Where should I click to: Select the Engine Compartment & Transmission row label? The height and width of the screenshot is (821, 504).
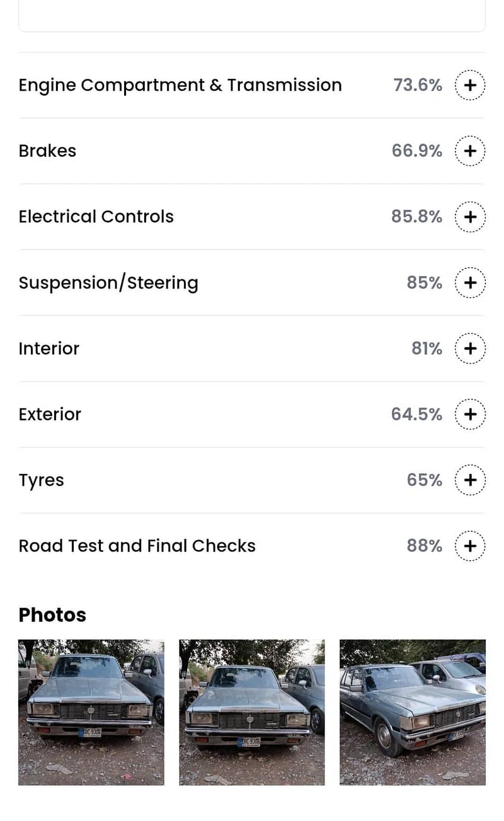click(180, 85)
